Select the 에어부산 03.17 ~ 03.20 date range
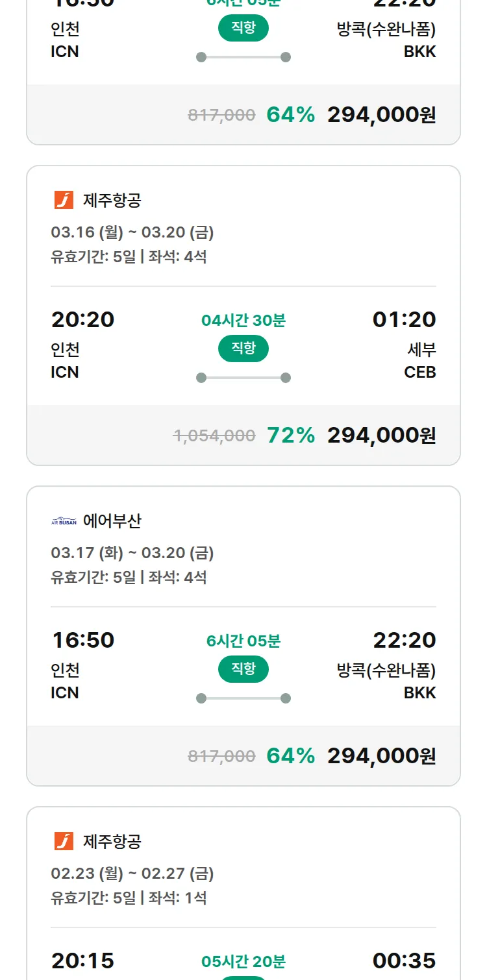The height and width of the screenshot is (980, 487). click(x=132, y=553)
